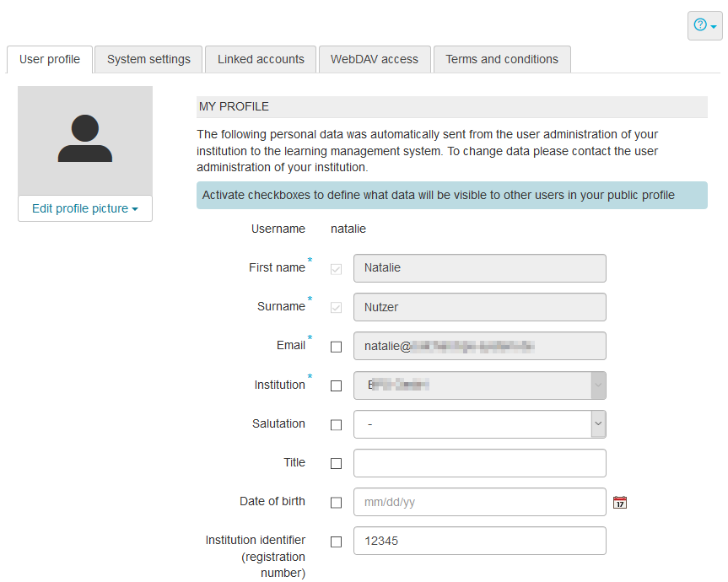Open the Institution dropdown list

(x=479, y=385)
